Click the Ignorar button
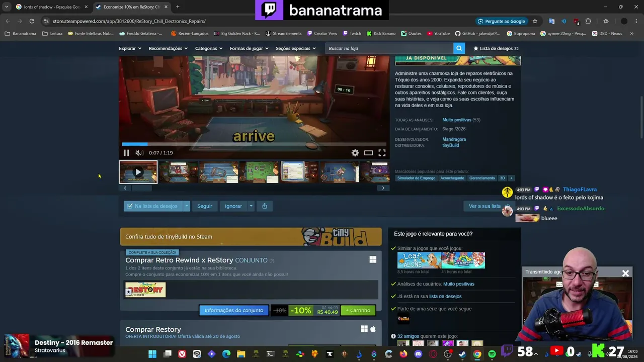The height and width of the screenshot is (362, 644). coord(233,206)
